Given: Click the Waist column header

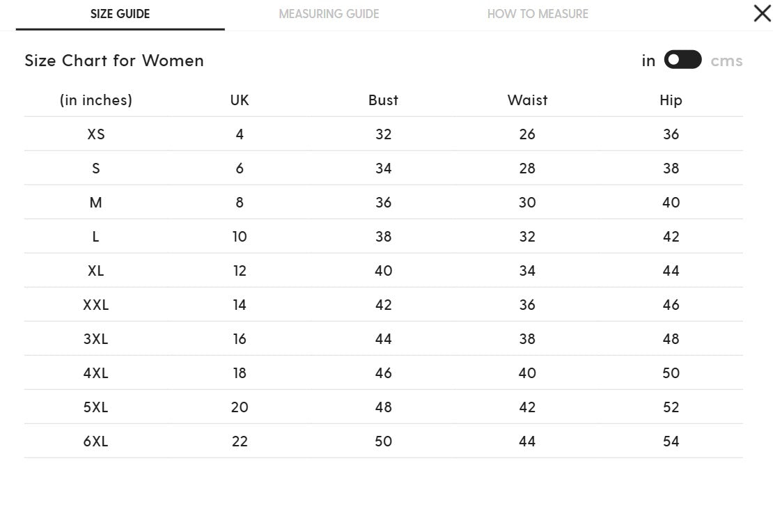Looking at the screenshot, I should [x=527, y=100].
